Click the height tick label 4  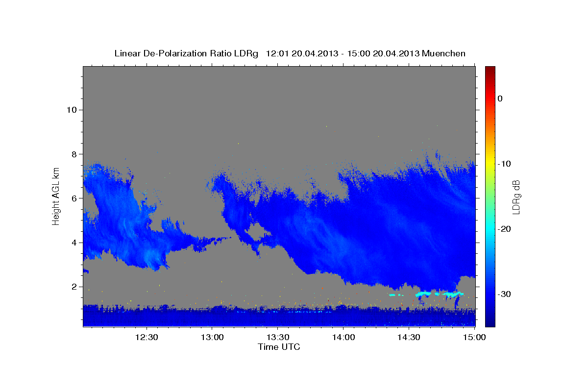[x=73, y=243]
